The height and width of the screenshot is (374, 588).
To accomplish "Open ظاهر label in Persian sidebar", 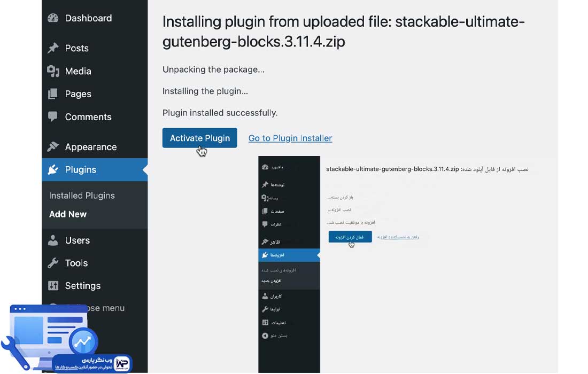I will pyautogui.click(x=275, y=241).
